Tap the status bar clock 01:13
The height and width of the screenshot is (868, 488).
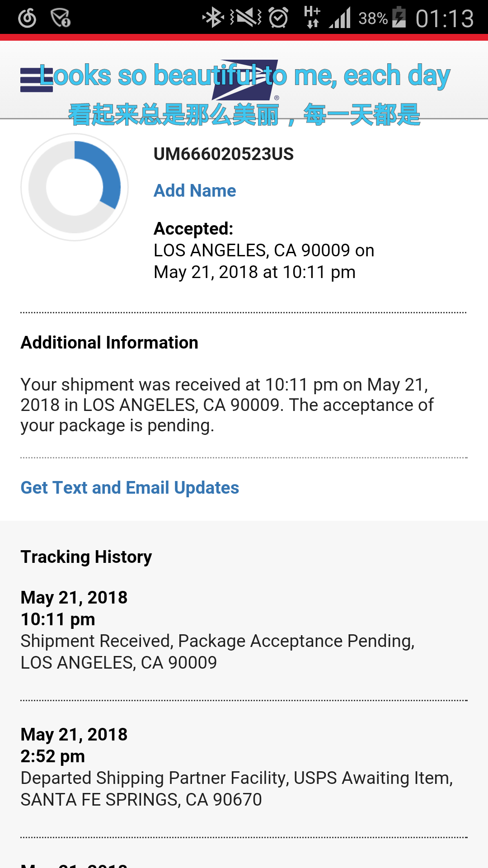point(444,19)
